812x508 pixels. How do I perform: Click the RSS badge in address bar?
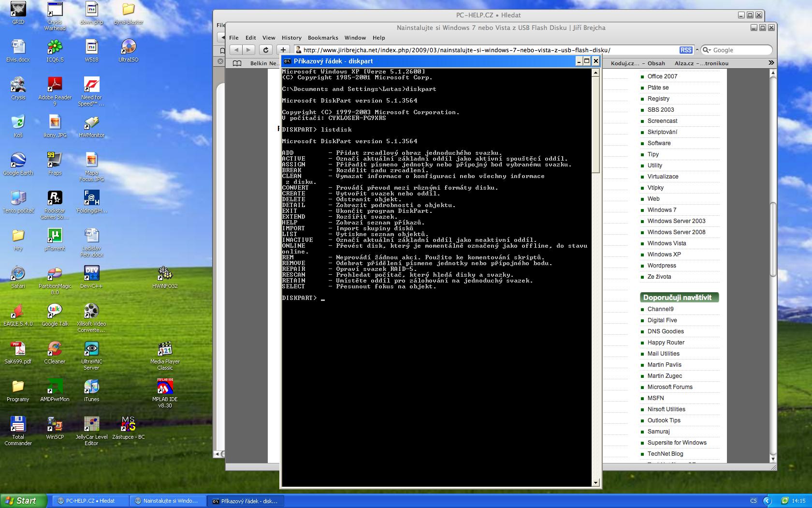coord(685,50)
